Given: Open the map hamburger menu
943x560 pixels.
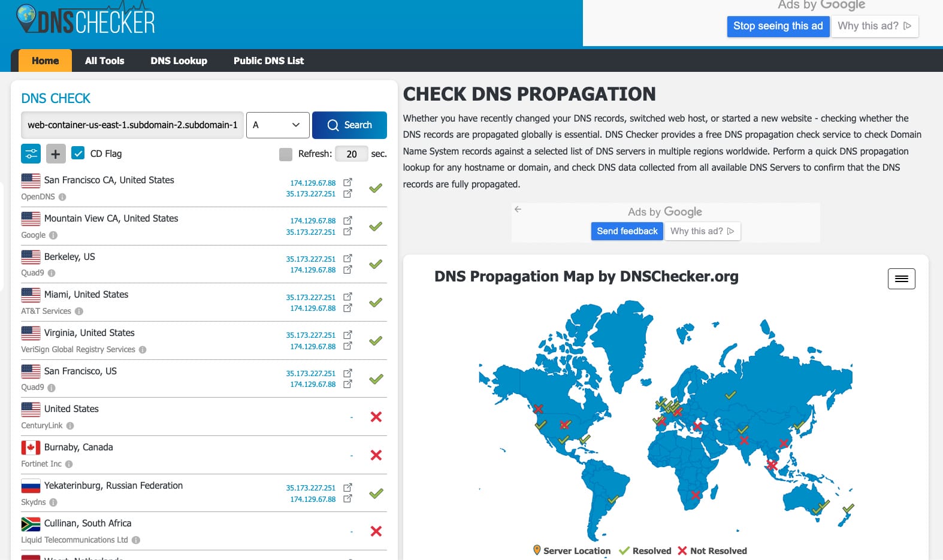Looking at the screenshot, I should coord(902,279).
